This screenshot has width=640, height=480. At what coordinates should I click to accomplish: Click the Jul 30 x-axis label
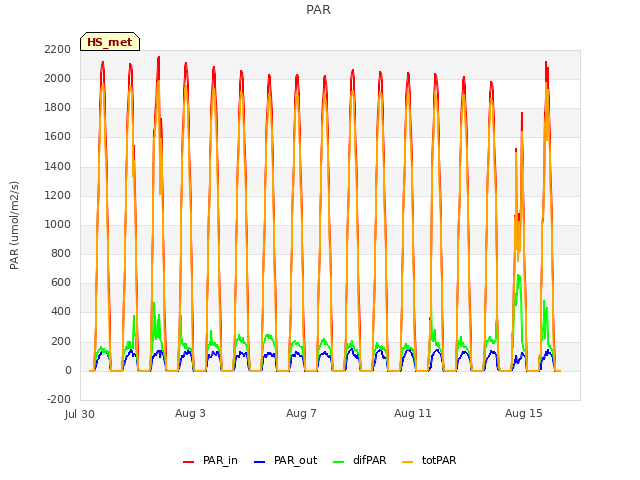click(x=80, y=414)
